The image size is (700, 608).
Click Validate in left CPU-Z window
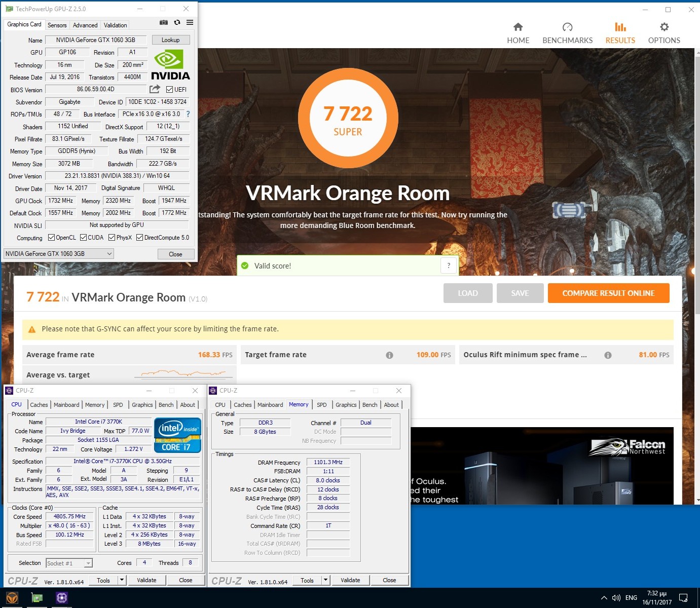[x=146, y=580]
